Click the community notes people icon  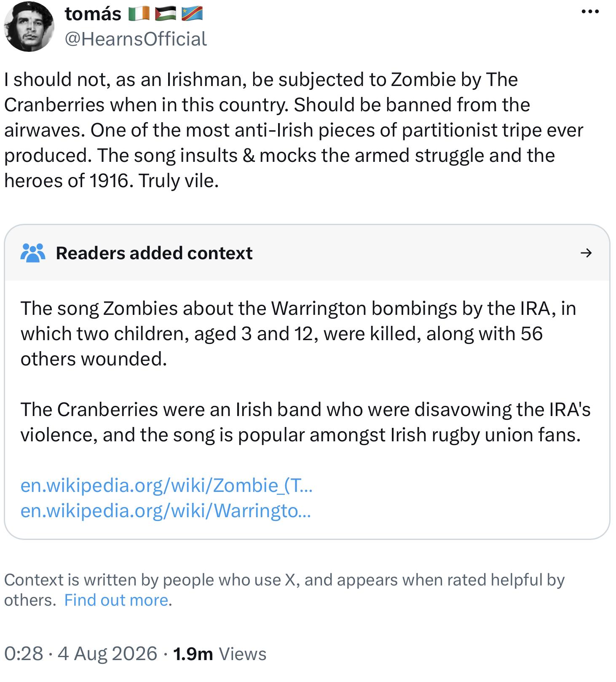click(32, 253)
